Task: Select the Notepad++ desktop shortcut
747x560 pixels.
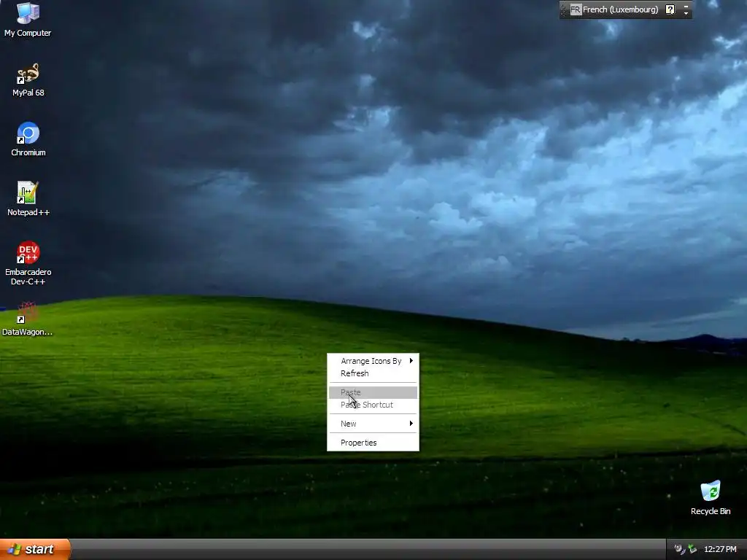Action: [x=28, y=198]
